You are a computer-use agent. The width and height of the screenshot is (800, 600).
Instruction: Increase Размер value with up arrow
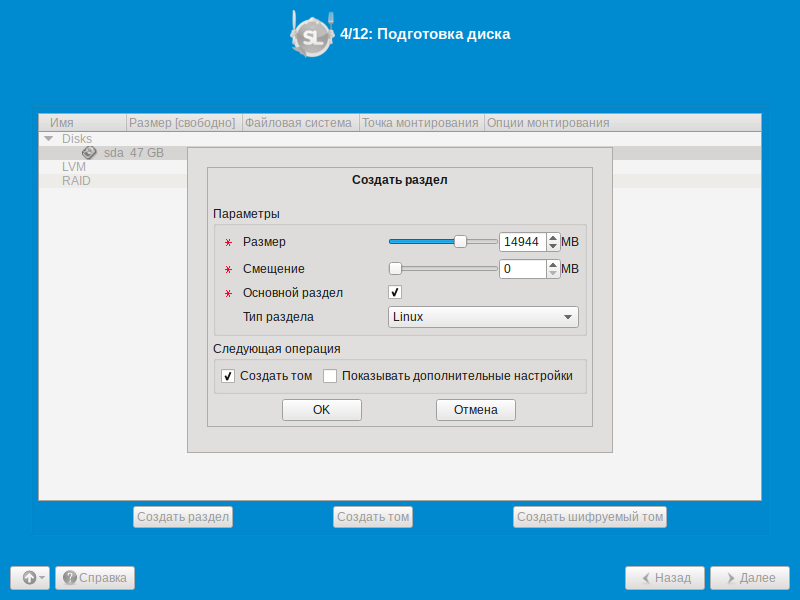click(x=553, y=238)
